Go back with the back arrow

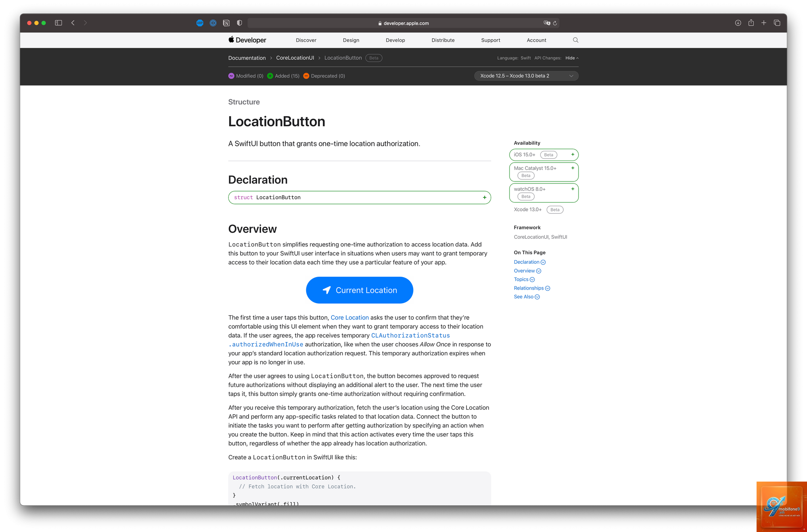tap(73, 23)
